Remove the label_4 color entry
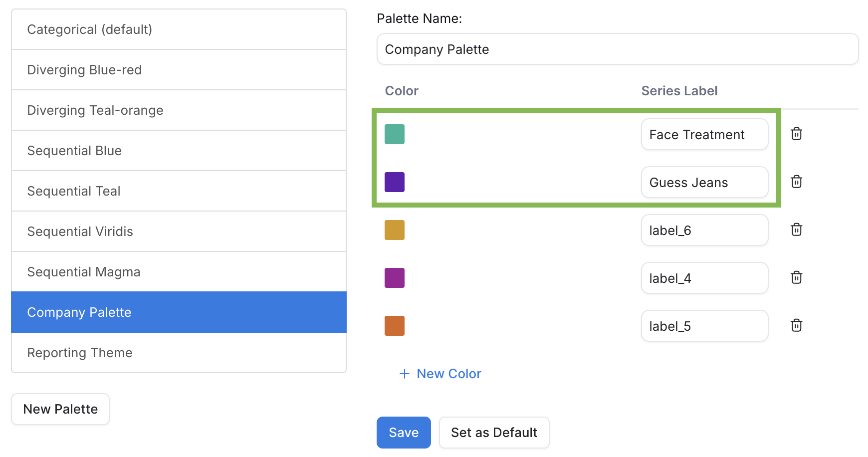The image size is (868, 457). [796, 277]
